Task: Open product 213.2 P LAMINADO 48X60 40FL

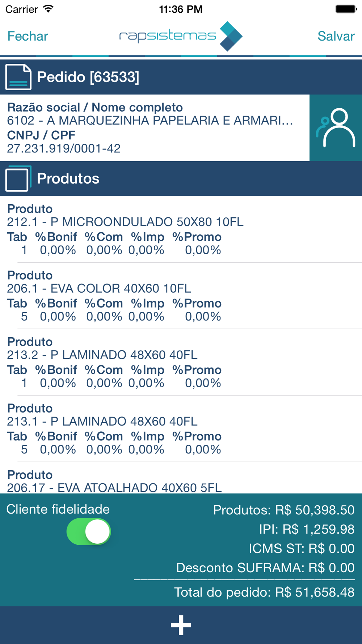Action: (x=181, y=362)
